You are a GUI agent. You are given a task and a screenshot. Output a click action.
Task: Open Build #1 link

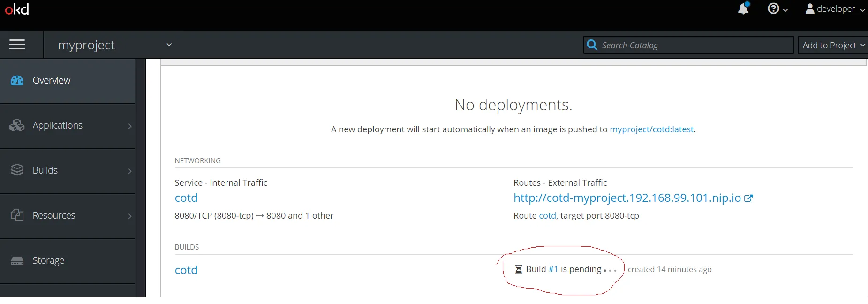click(x=553, y=269)
